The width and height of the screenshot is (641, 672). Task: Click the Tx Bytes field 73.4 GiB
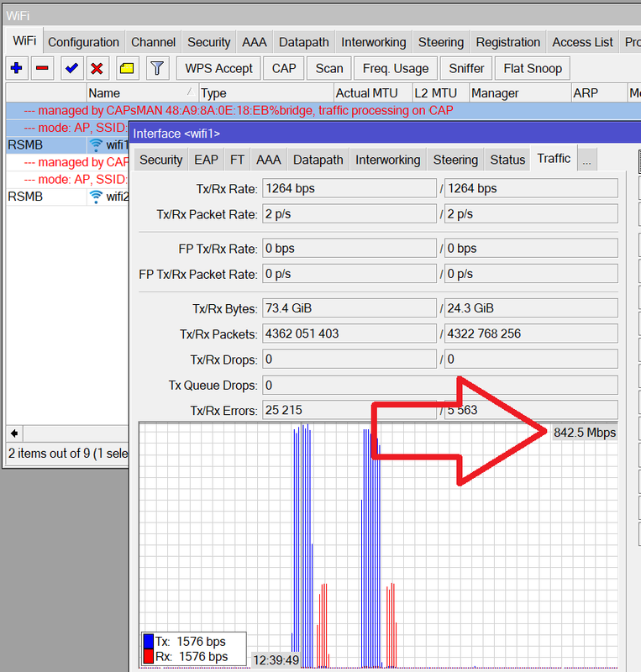click(x=349, y=308)
